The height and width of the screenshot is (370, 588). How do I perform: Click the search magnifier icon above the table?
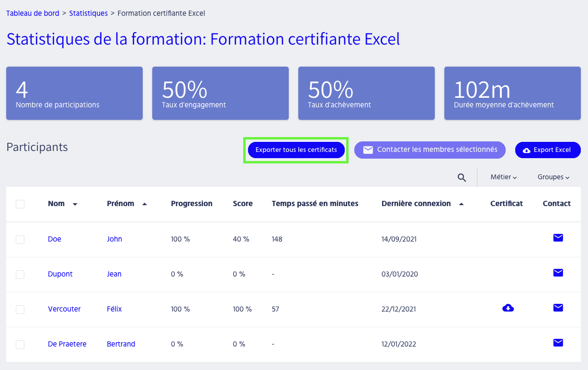[x=462, y=178]
